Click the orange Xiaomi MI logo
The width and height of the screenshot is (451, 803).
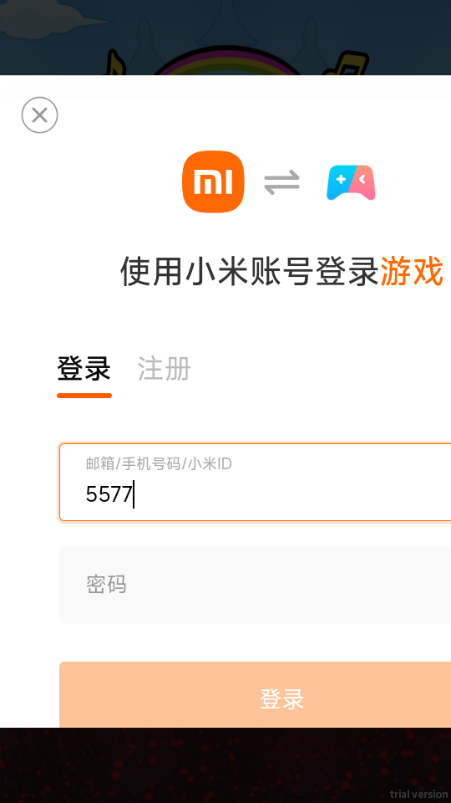pyautogui.click(x=213, y=181)
